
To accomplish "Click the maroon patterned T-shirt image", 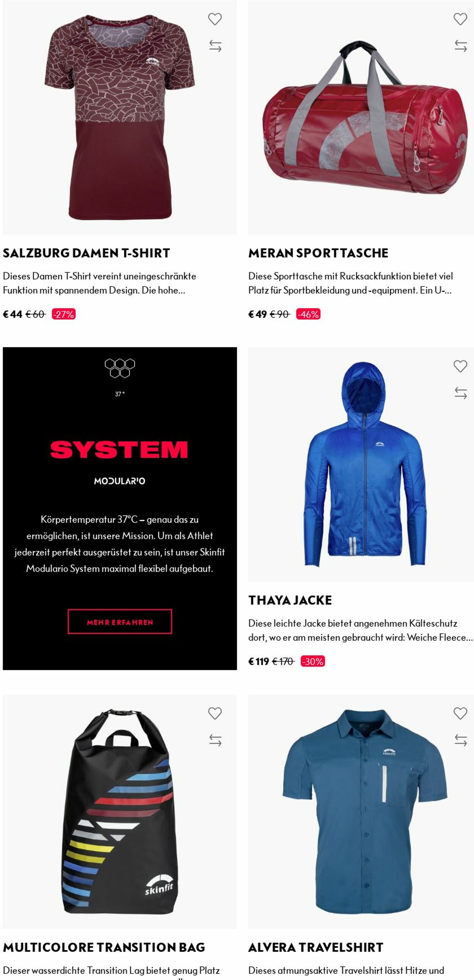I will [120, 117].
